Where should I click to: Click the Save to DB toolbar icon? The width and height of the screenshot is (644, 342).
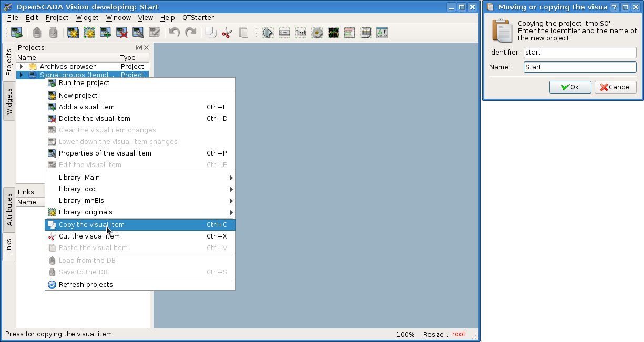coord(53,33)
